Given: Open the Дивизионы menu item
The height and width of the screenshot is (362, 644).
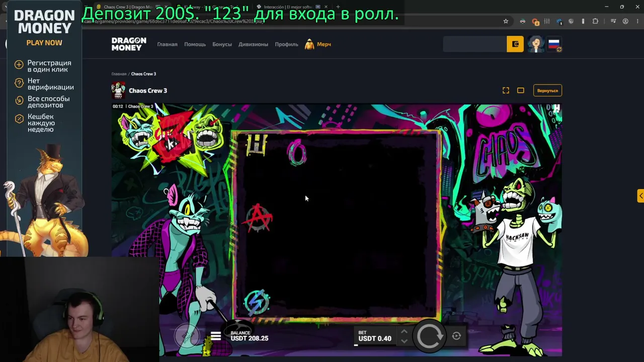Looking at the screenshot, I should click(253, 44).
